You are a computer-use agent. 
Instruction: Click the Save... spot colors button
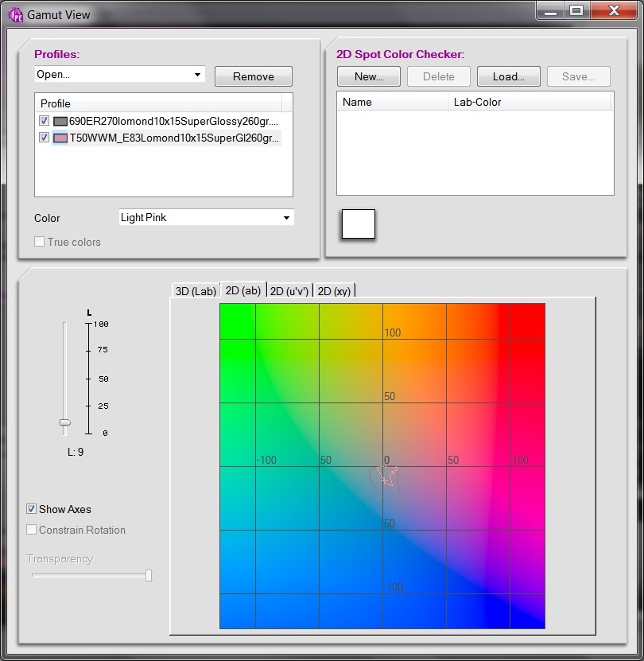(579, 76)
